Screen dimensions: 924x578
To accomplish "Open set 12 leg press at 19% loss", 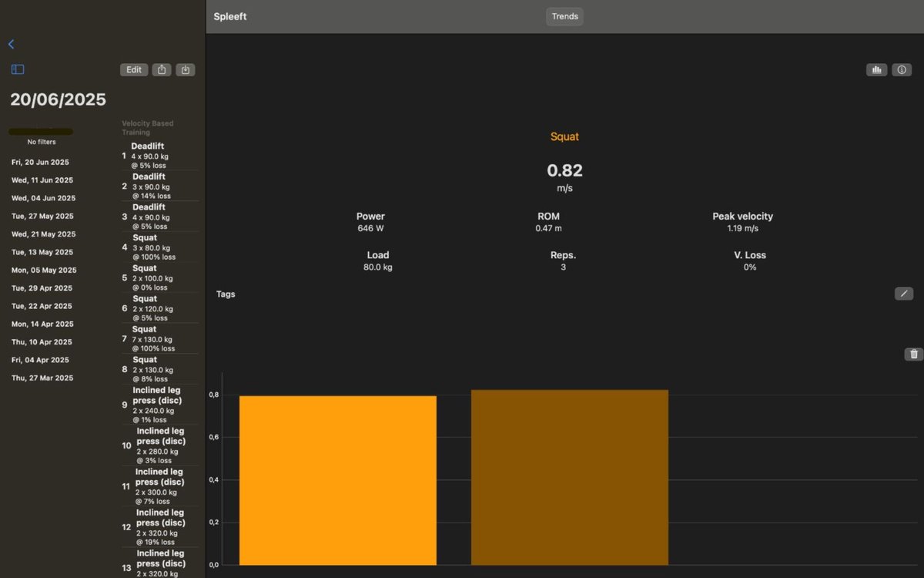I will (159, 527).
